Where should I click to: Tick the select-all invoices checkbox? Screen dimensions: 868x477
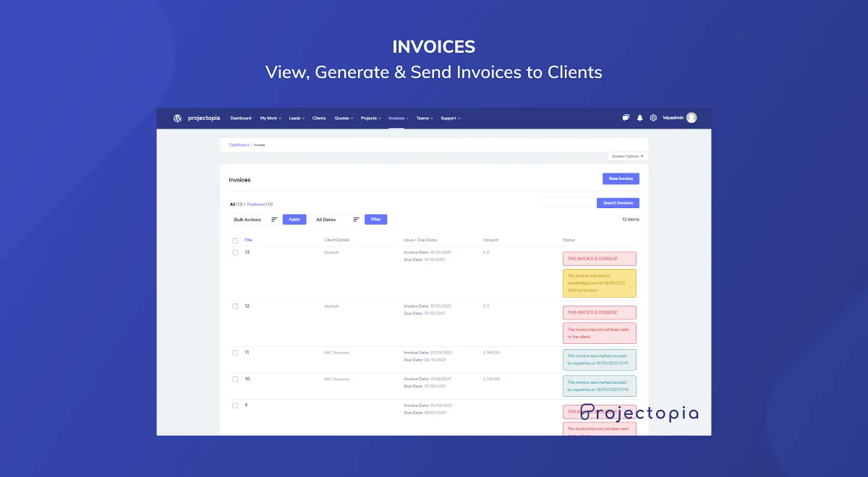[x=235, y=240]
